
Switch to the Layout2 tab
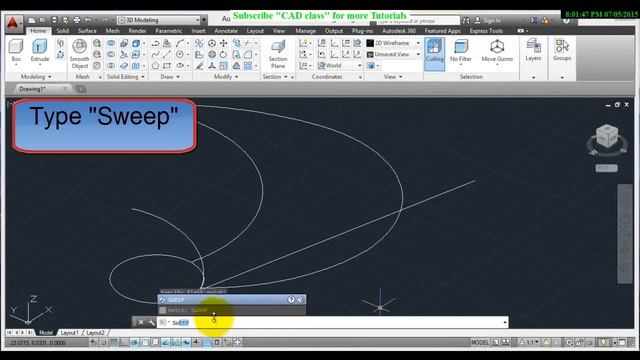pos(95,333)
